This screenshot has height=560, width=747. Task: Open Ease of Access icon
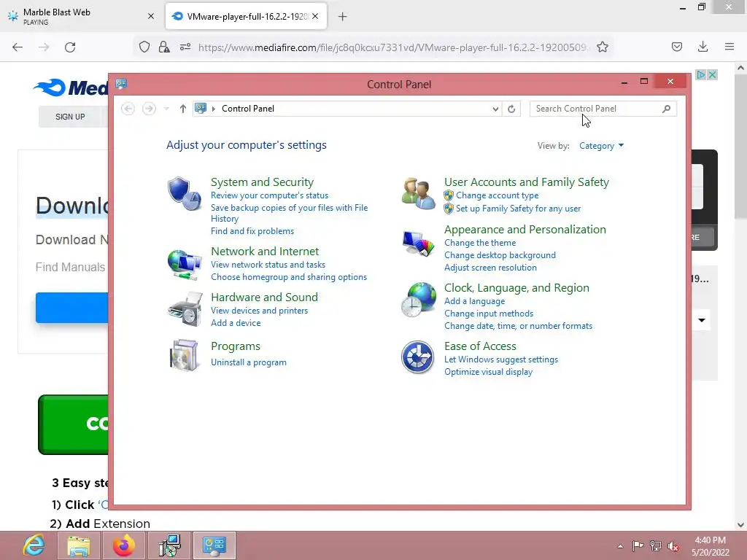(x=418, y=357)
